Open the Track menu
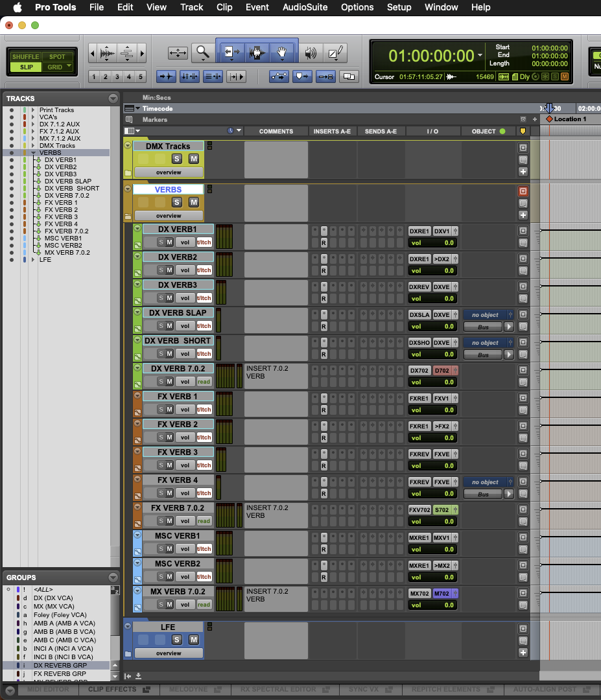Viewport: 601px width, 700px height. click(x=191, y=7)
